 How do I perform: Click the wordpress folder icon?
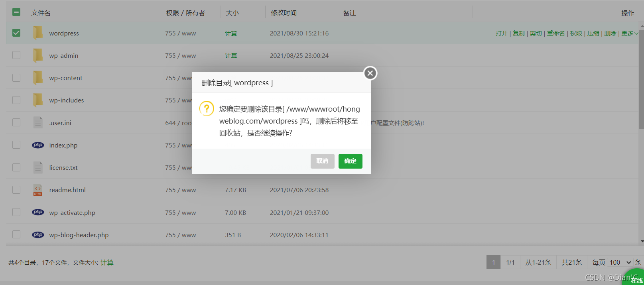point(38,33)
